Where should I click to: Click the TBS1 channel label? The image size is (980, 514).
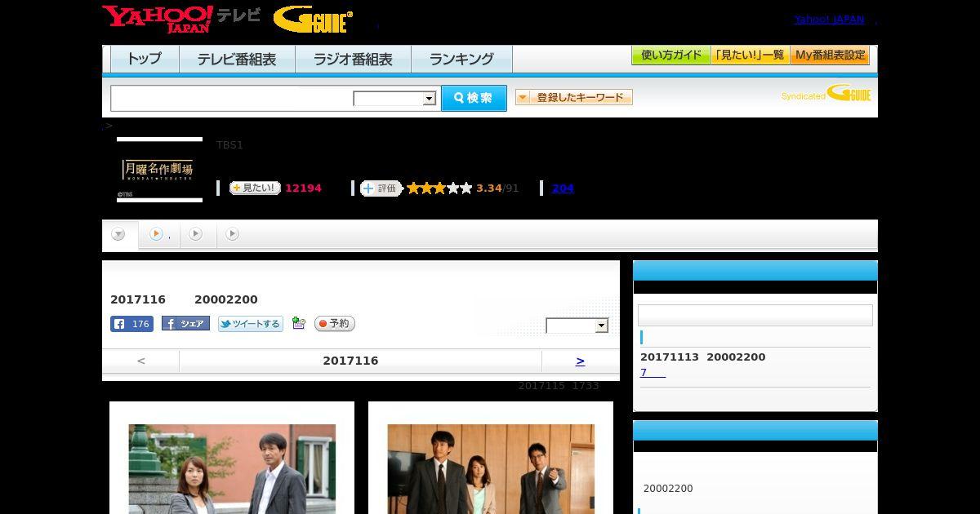(x=229, y=145)
